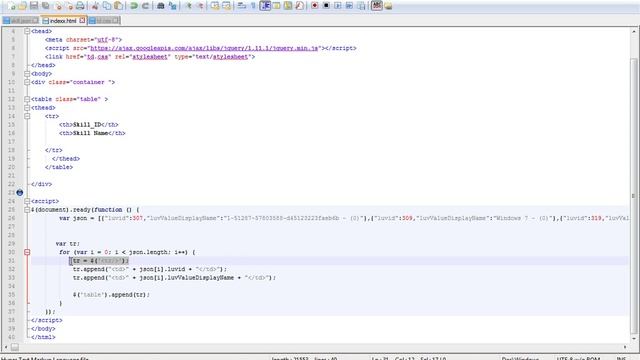Switch to the third document tab
The width and height of the screenshot is (640, 360).
point(104,20)
